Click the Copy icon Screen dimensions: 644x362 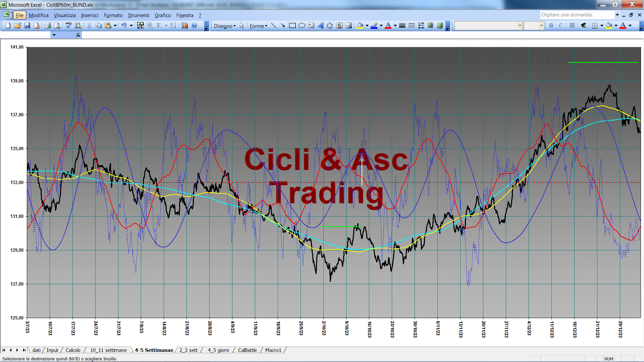pos(99,25)
